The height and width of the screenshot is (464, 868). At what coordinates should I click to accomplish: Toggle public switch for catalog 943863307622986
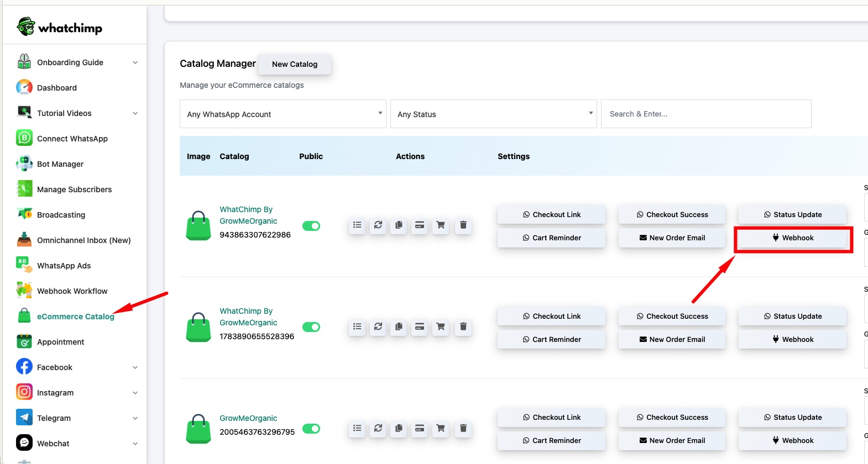(x=311, y=226)
